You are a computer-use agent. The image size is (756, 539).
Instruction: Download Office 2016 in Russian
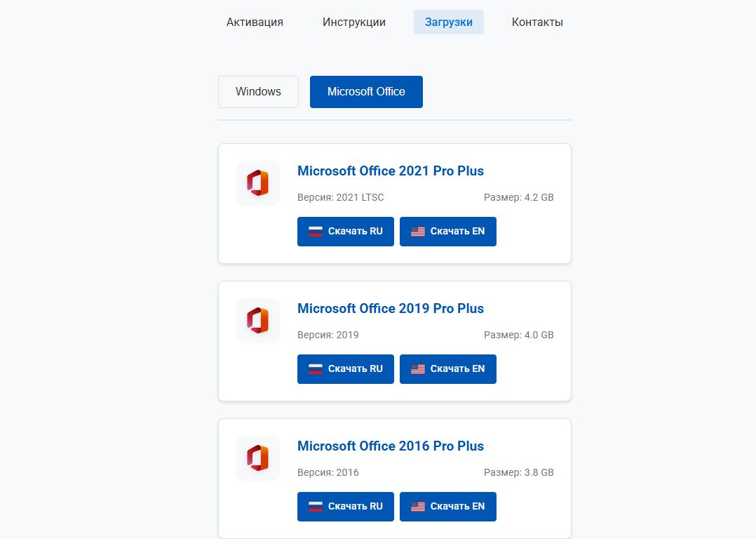(345, 507)
